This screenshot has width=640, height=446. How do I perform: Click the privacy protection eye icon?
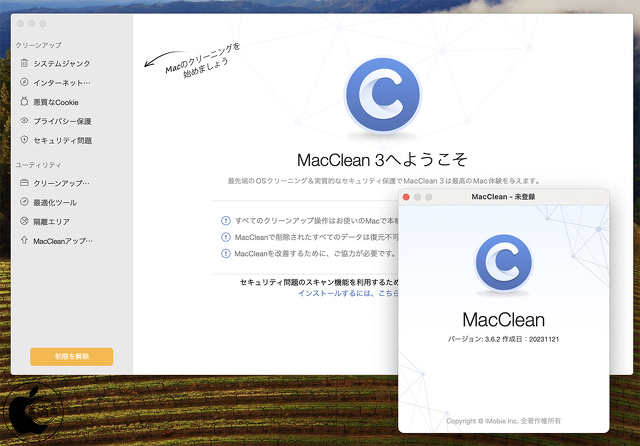click(24, 120)
